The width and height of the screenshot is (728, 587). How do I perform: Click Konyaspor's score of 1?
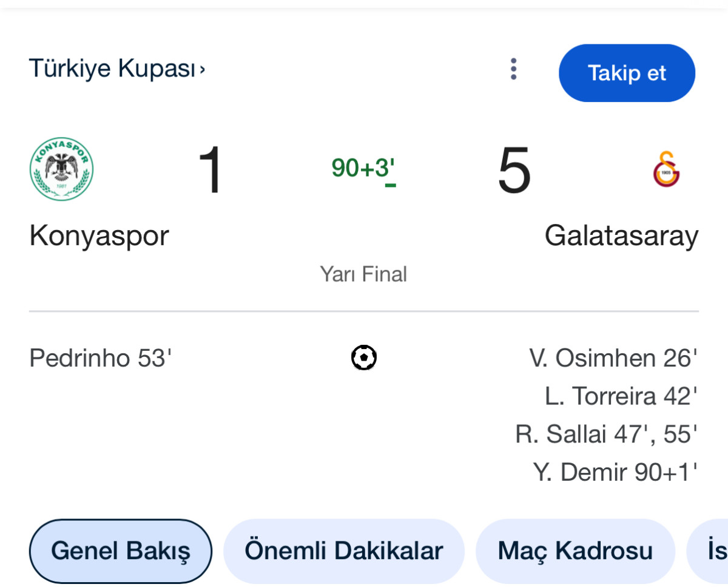(211, 171)
